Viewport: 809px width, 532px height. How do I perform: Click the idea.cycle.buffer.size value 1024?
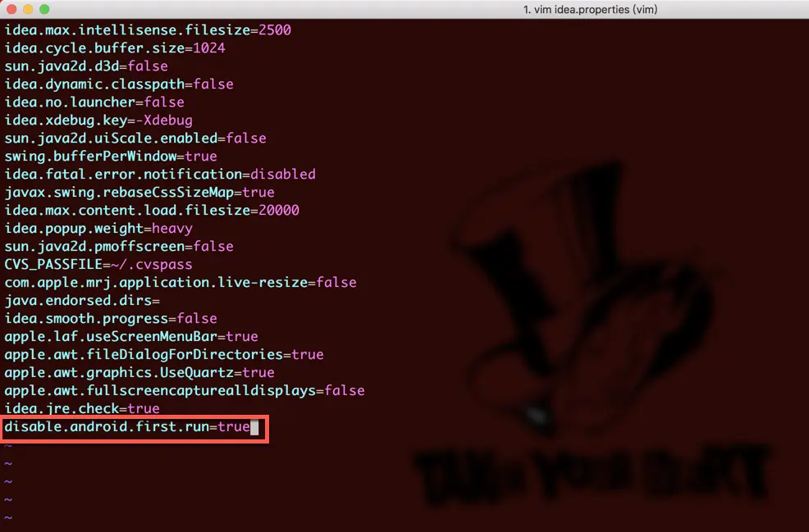tap(209, 48)
